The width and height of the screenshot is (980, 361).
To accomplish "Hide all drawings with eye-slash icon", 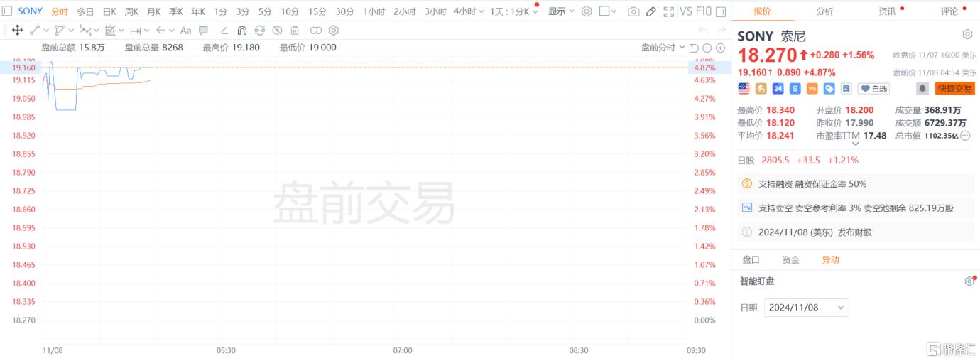I will pos(277,31).
